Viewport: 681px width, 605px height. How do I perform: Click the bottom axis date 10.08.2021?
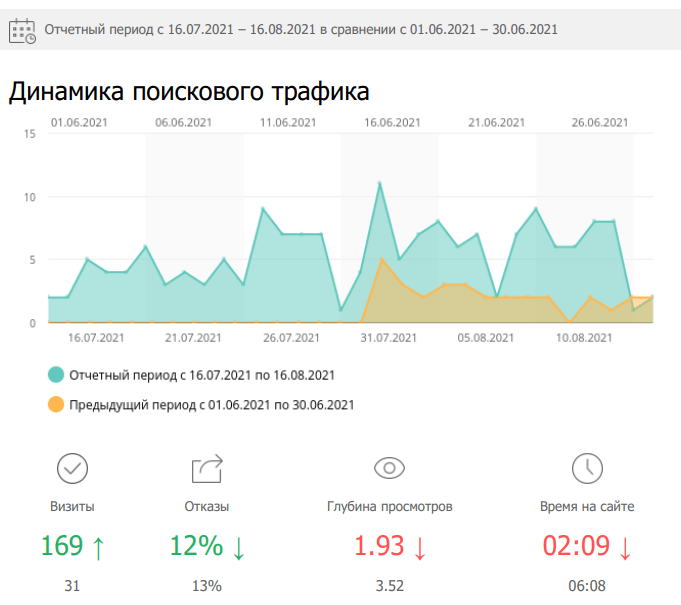tap(584, 338)
